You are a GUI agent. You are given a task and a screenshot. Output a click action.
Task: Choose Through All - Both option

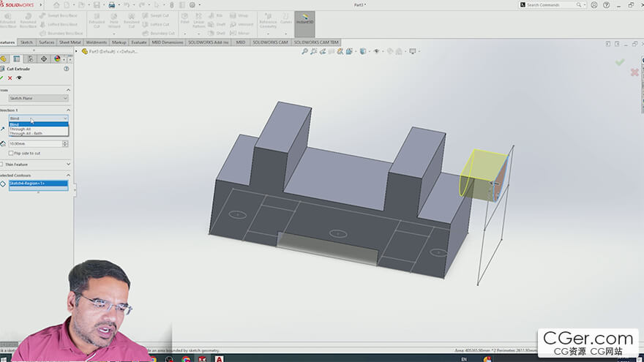point(26,133)
